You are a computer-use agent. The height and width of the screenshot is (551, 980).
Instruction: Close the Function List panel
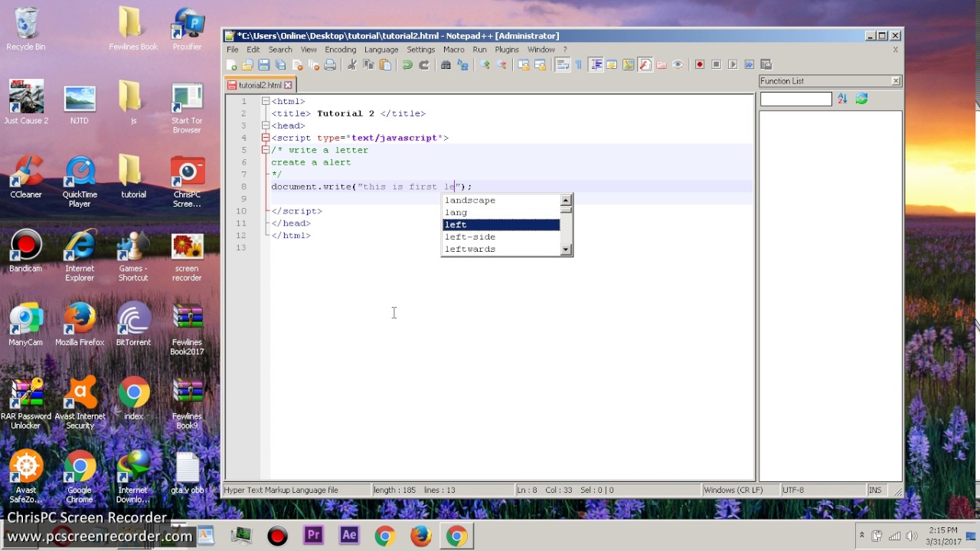point(896,81)
